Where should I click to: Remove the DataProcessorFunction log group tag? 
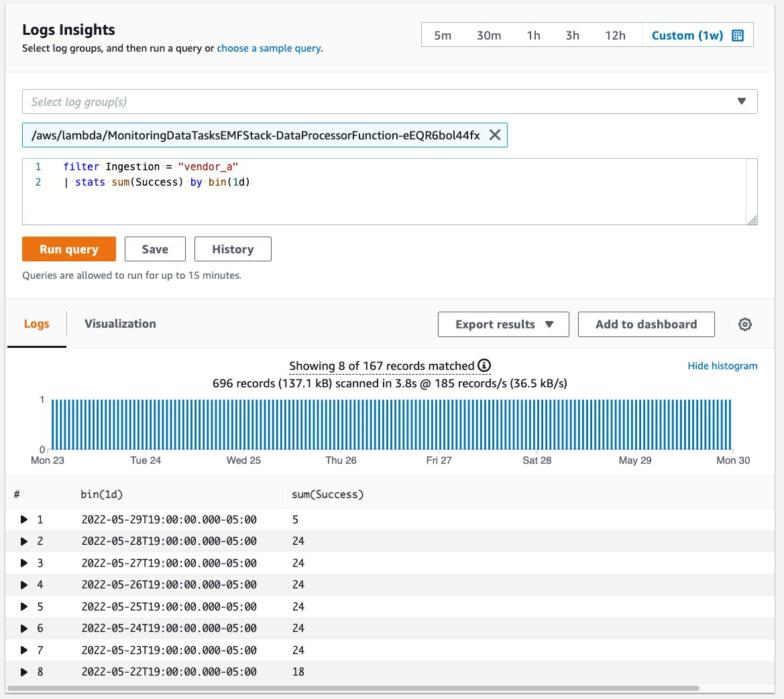[x=494, y=135]
